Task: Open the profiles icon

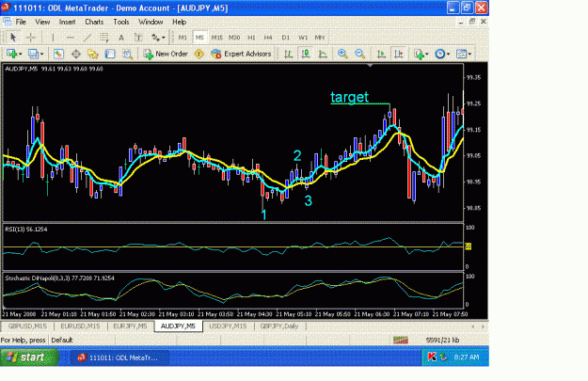Action: [33, 54]
